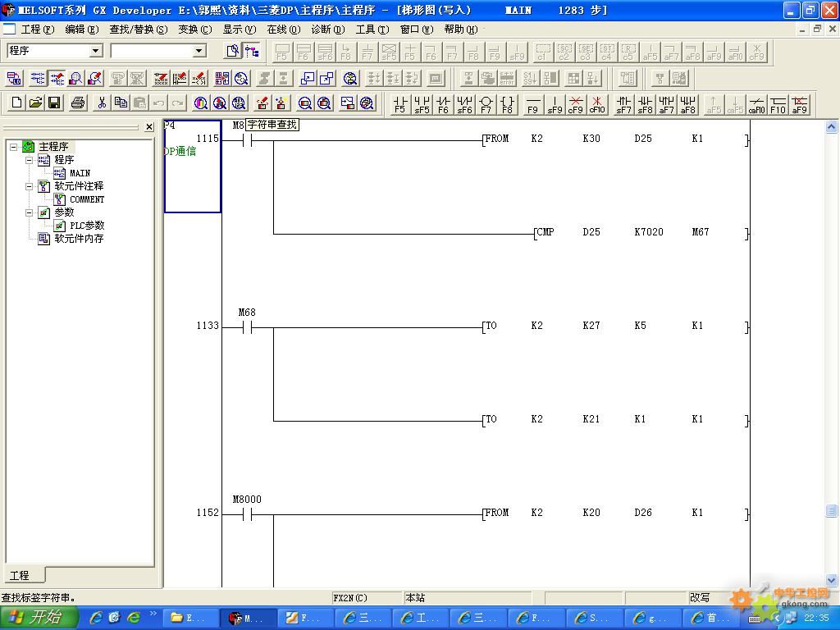Insert an application instruction (F8 brackets)
This screenshot has width=840, height=630.
tap(507, 104)
